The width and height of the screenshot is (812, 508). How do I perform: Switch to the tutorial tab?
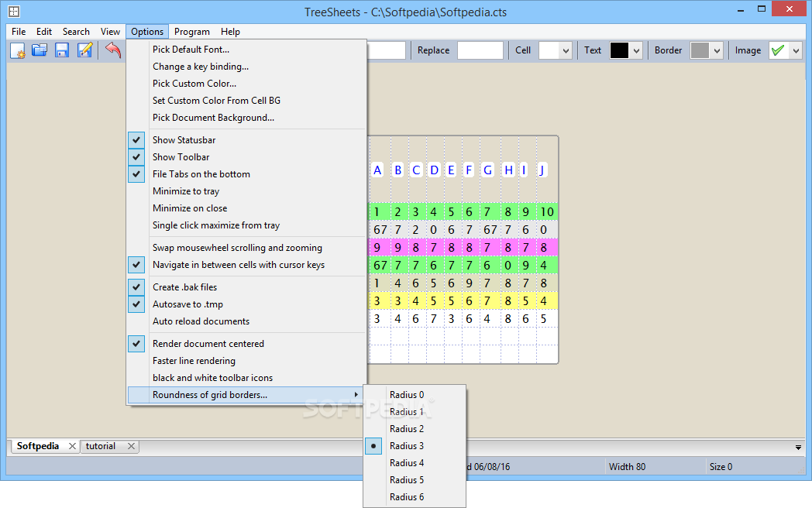point(101,446)
